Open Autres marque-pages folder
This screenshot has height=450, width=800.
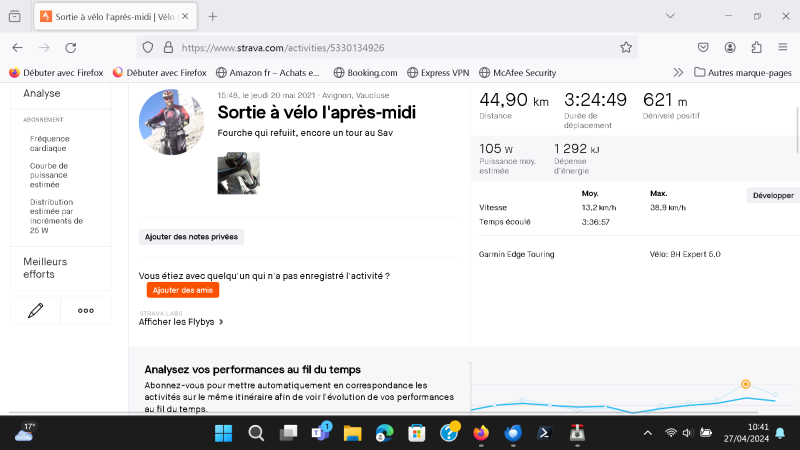tap(743, 72)
